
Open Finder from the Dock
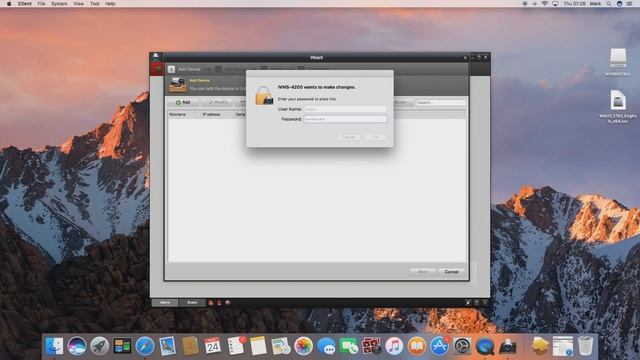tap(54, 346)
